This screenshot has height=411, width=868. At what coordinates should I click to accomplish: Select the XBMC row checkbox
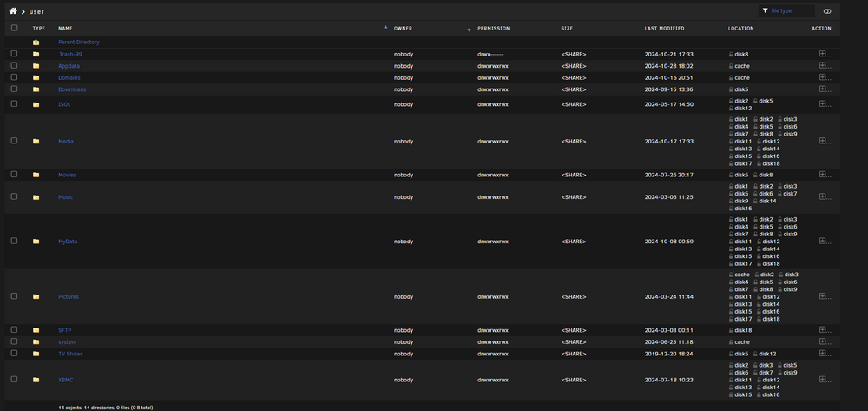coord(15,380)
